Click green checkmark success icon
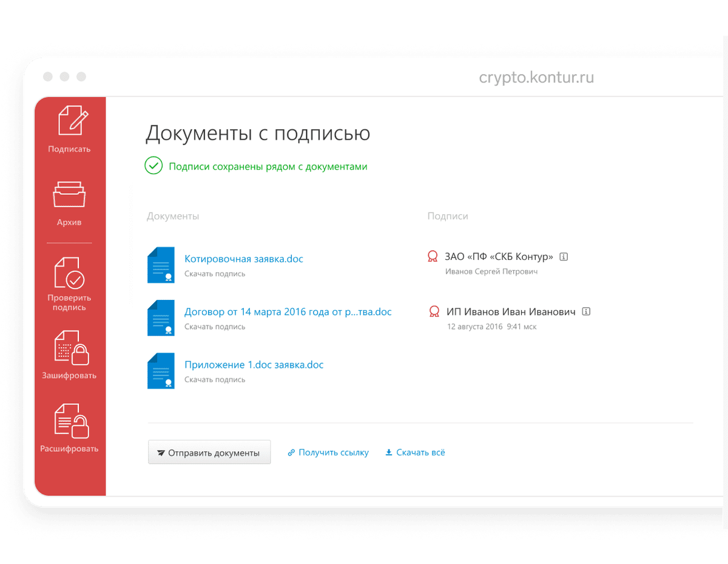Image resolution: width=728 pixels, height=564 pixels. coord(153,166)
